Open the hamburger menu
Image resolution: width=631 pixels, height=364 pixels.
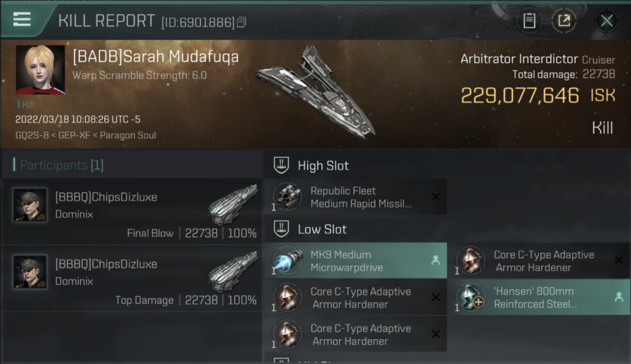pyautogui.click(x=22, y=19)
